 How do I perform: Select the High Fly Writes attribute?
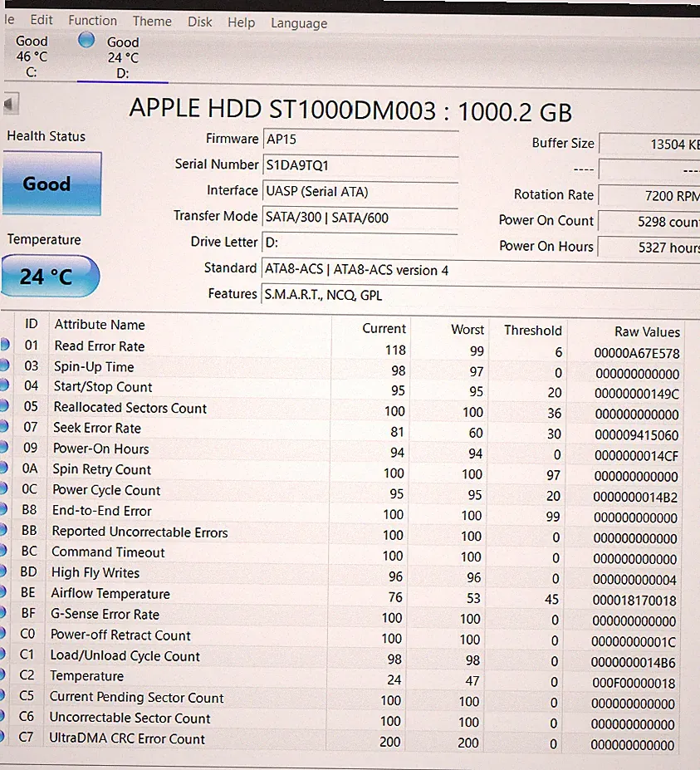(95, 573)
